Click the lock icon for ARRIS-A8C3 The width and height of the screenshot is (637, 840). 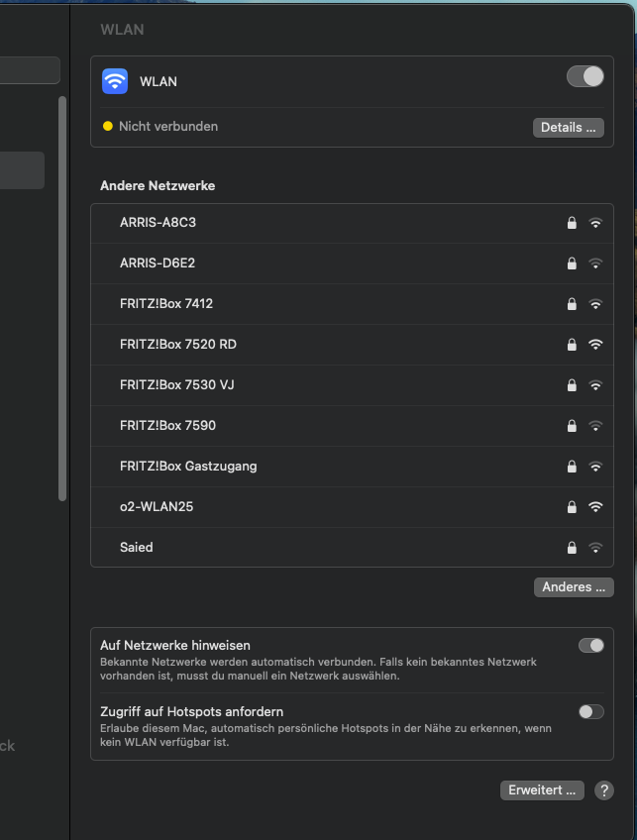click(x=572, y=223)
